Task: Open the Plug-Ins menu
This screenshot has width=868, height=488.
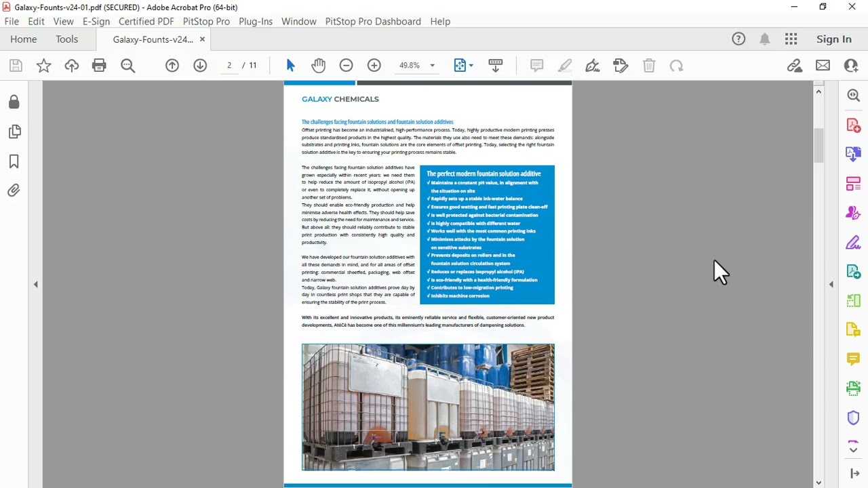Action: pyautogui.click(x=256, y=22)
